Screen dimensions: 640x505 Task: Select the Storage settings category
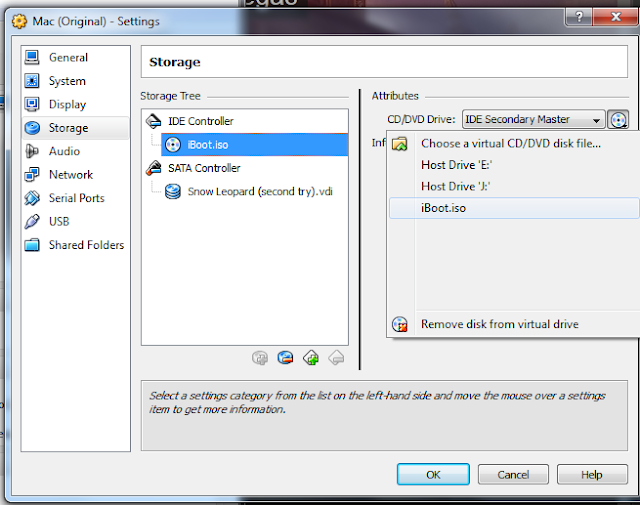tap(76, 128)
